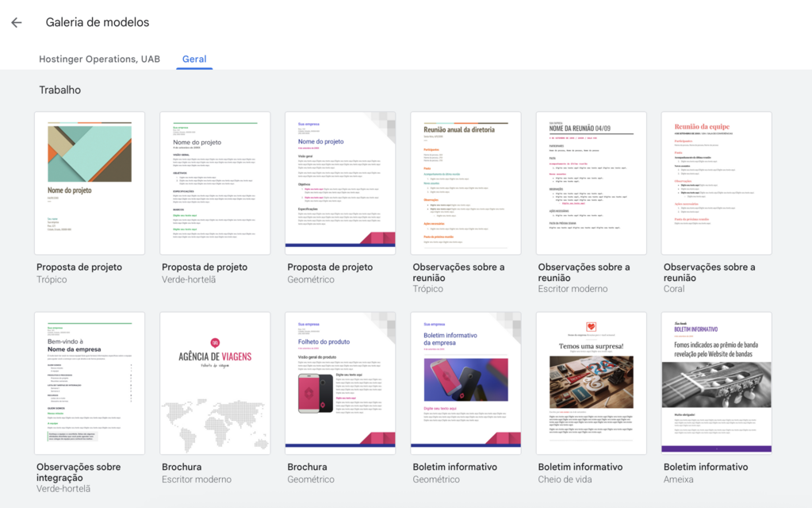The width and height of the screenshot is (812, 508).
Task: Open the Boletim informativo Geométrico template
Action: click(x=465, y=383)
